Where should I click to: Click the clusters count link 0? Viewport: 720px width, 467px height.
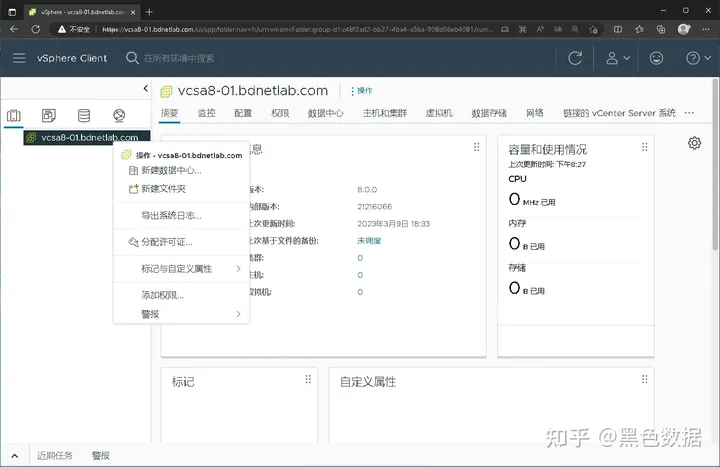pos(360,258)
